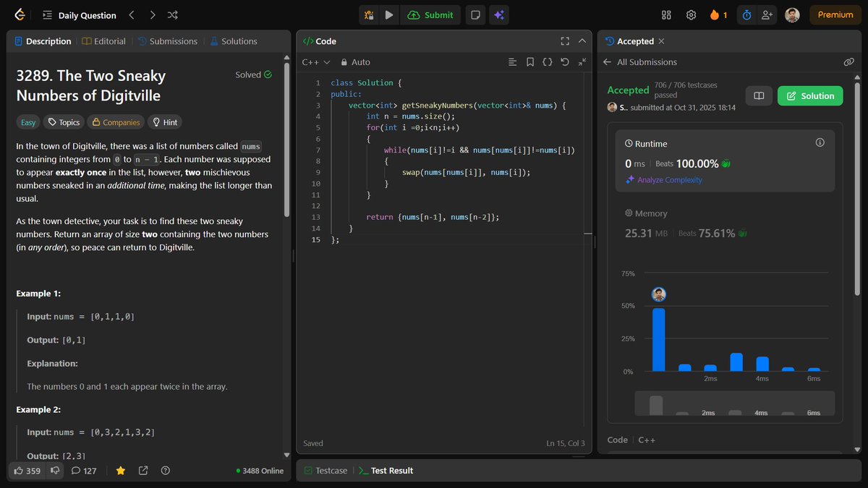The image size is (868, 488).
Task: Go to next question arrow
Action: pos(152,14)
